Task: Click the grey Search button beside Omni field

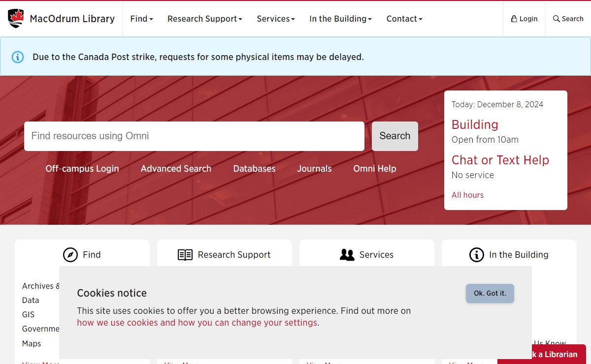Action: click(x=395, y=136)
